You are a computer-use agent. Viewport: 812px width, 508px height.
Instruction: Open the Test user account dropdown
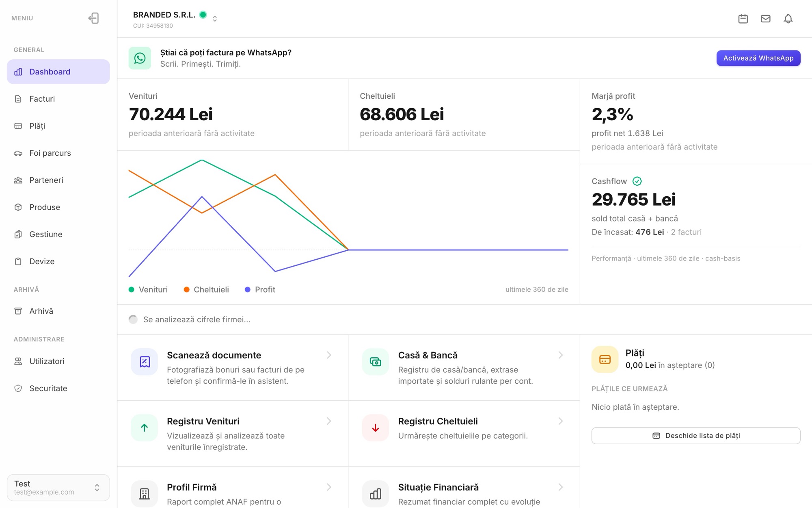coord(58,487)
